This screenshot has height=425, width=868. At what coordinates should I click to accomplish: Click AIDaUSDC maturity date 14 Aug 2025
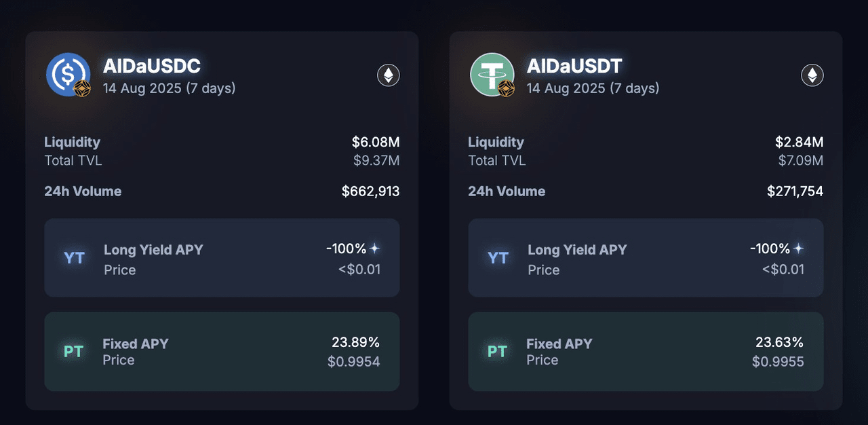142,88
